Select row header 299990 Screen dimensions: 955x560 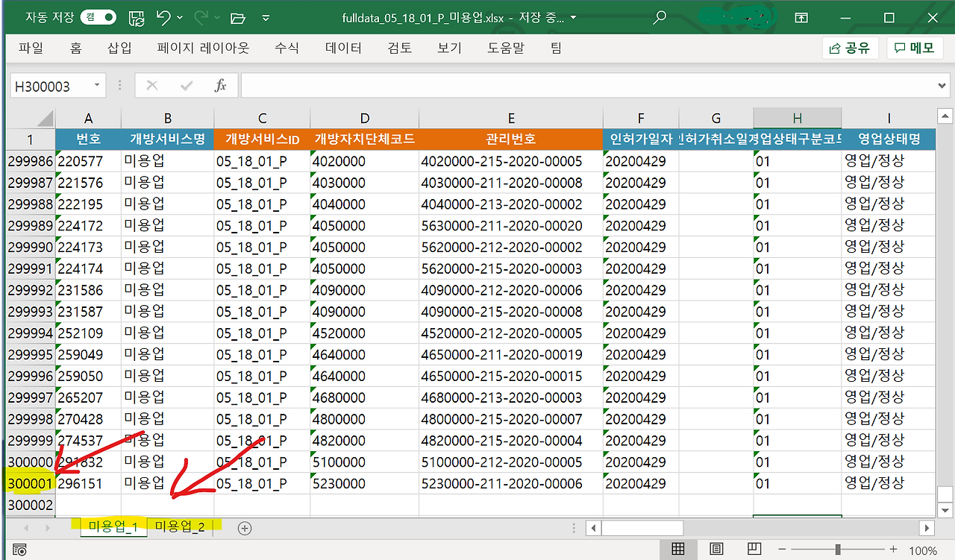pos(31,247)
